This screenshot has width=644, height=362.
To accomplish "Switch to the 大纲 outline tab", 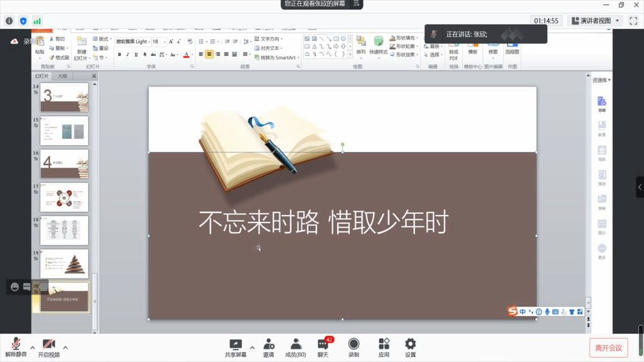I will [x=62, y=76].
